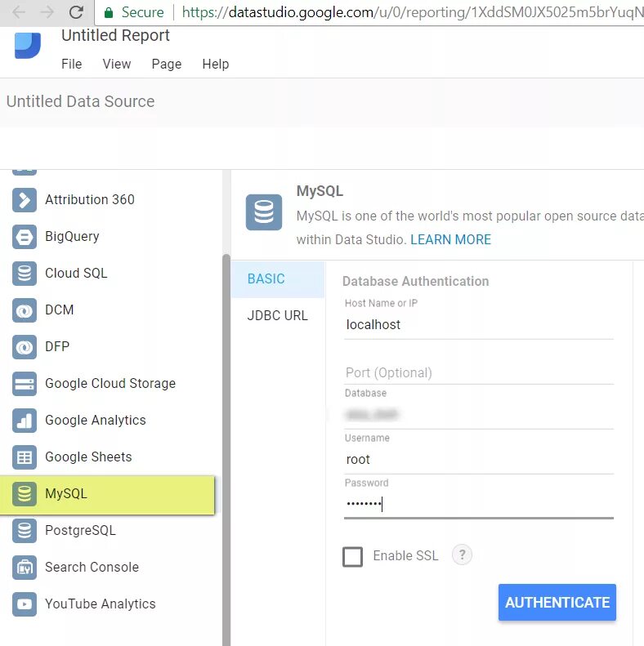Click the MySQL icon in connector list
The height and width of the screenshot is (646, 644).
click(25, 493)
